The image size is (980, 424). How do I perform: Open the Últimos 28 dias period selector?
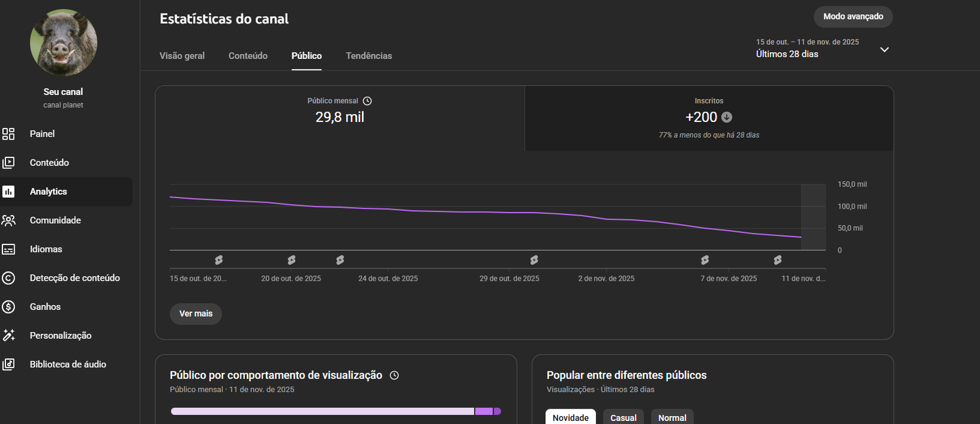tap(822, 48)
